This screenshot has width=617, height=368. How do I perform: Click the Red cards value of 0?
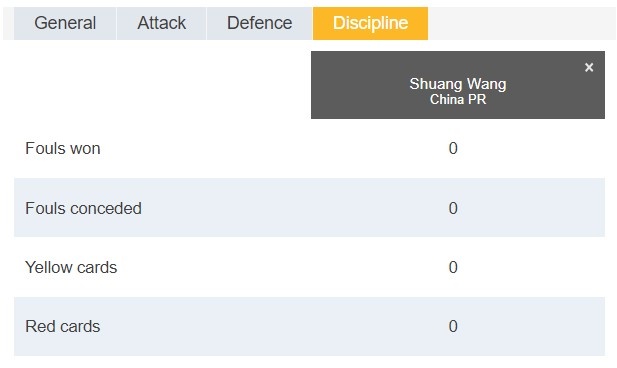pos(453,326)
